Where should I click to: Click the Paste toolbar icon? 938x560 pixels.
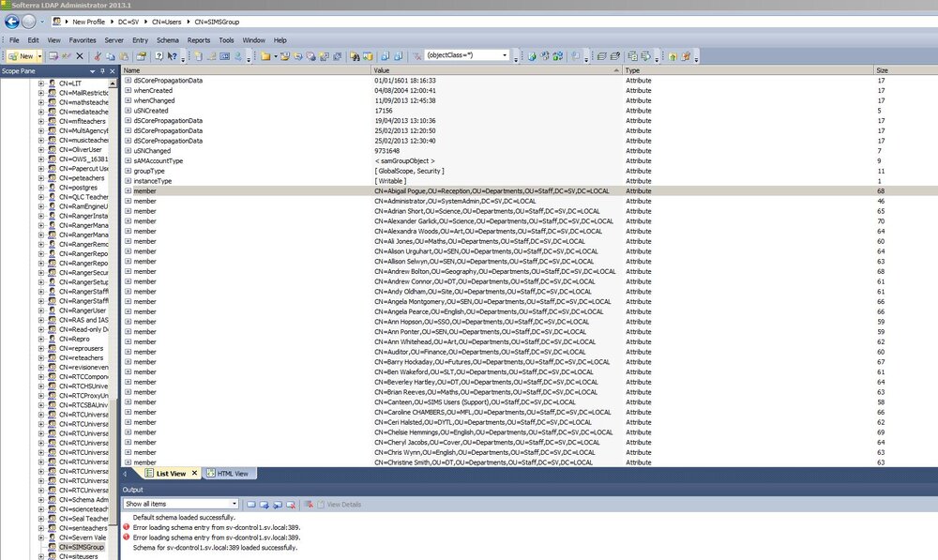(124, 56)
